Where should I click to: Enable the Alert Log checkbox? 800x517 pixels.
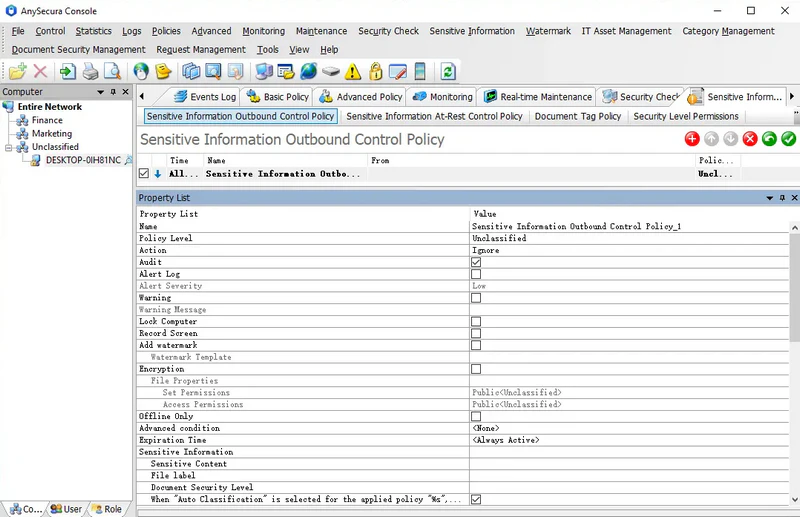(x=476, y=274)
